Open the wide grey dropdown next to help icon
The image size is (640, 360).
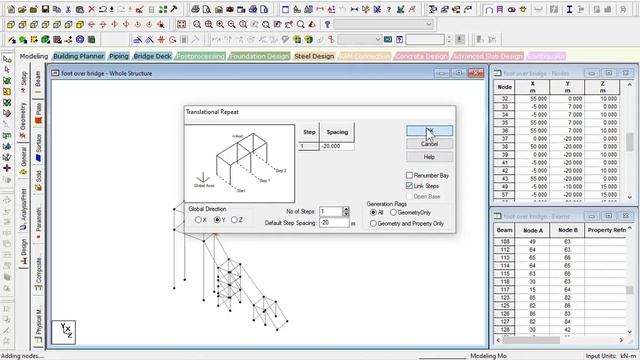click(383, 24)
